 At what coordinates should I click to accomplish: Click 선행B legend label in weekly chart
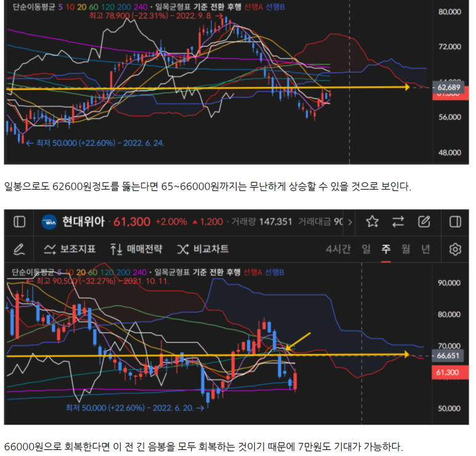tap(275, 272)
